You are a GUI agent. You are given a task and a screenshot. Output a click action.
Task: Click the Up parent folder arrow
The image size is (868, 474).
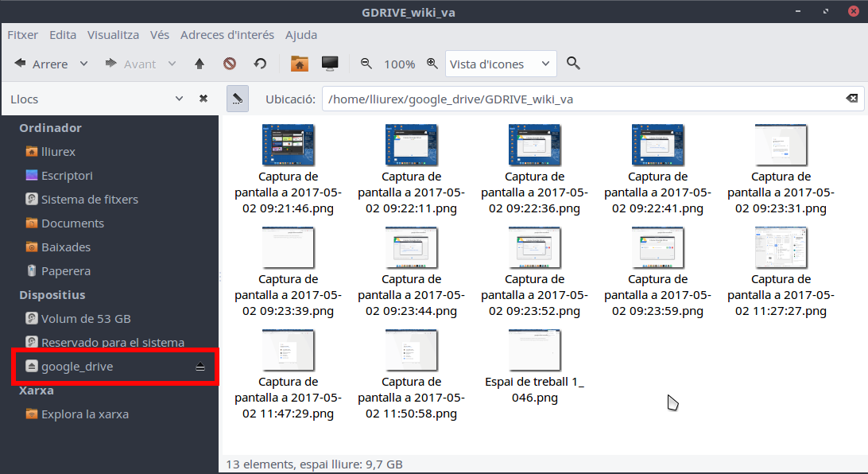(x=200, y=64)
